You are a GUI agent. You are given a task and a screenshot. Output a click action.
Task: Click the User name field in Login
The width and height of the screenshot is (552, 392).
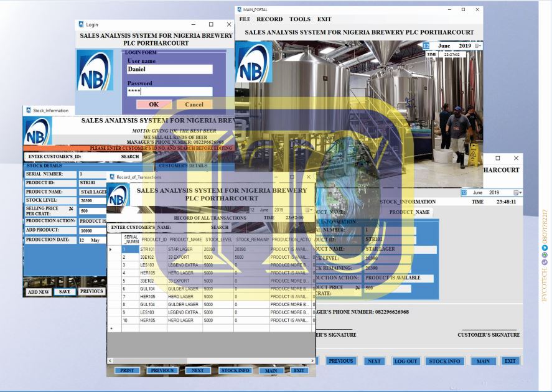[x=170, y=69]
